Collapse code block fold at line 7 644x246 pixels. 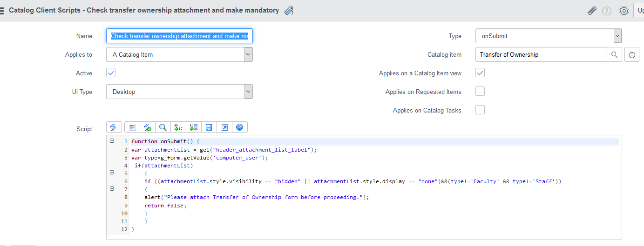click(x=112, y=189)
